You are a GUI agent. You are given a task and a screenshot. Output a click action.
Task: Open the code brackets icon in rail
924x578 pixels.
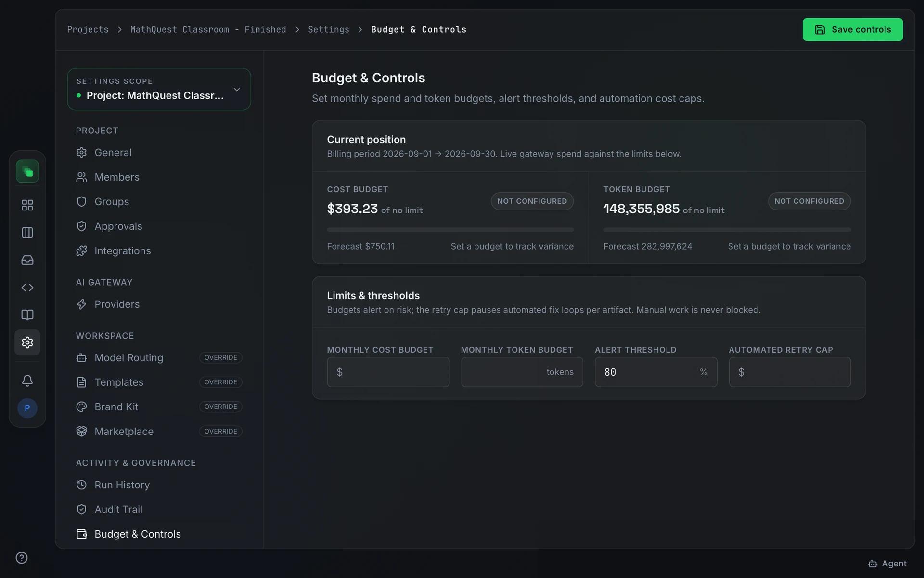[x=27, y=288]
